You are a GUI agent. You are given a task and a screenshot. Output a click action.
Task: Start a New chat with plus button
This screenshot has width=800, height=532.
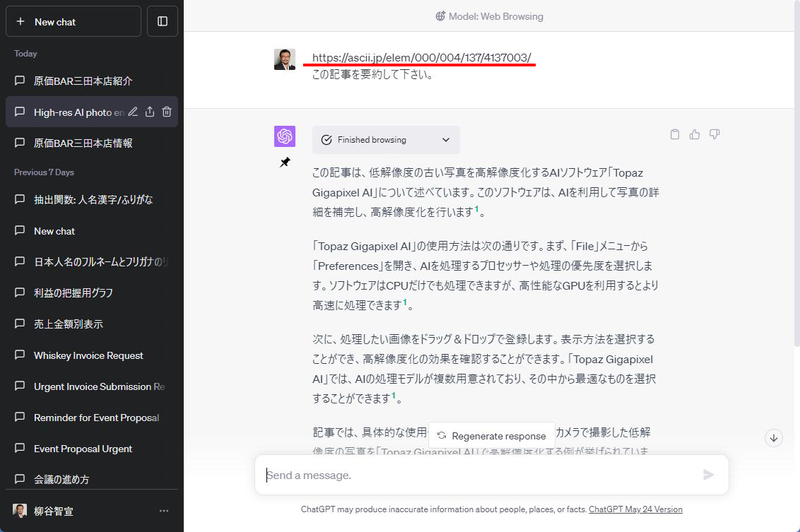(73, 21)
